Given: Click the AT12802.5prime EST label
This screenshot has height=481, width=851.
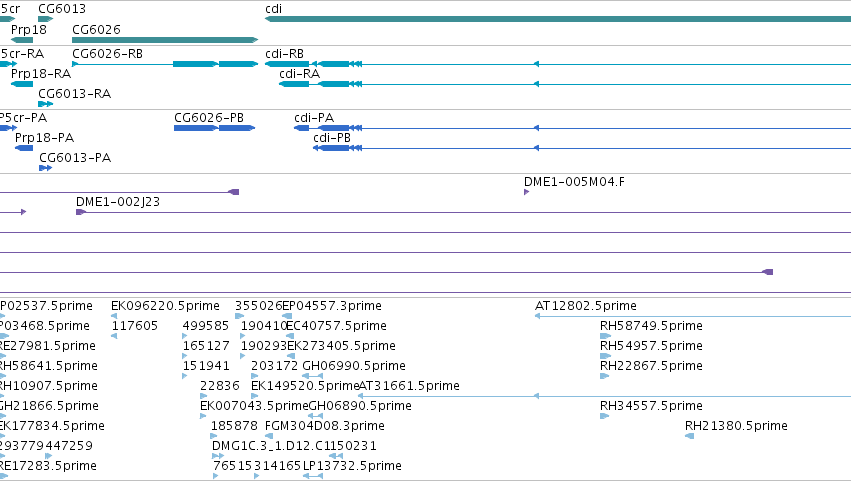Looking at the screenshot, I should click(x=586, y=306).
